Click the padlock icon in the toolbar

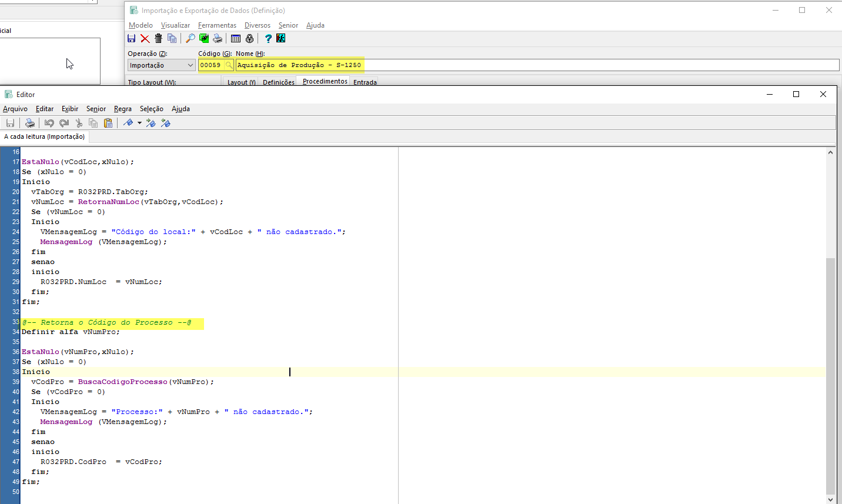tap(249, 39)
